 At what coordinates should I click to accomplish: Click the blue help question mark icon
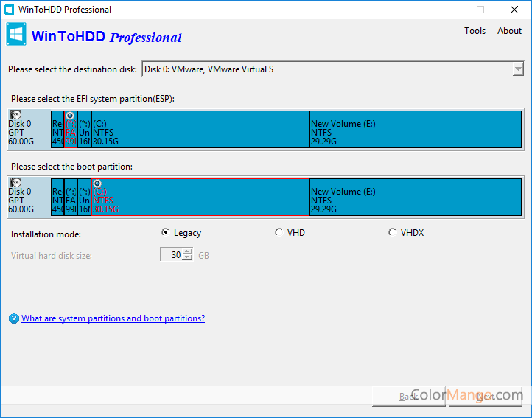pyautogui.click(x=13, y=319)
